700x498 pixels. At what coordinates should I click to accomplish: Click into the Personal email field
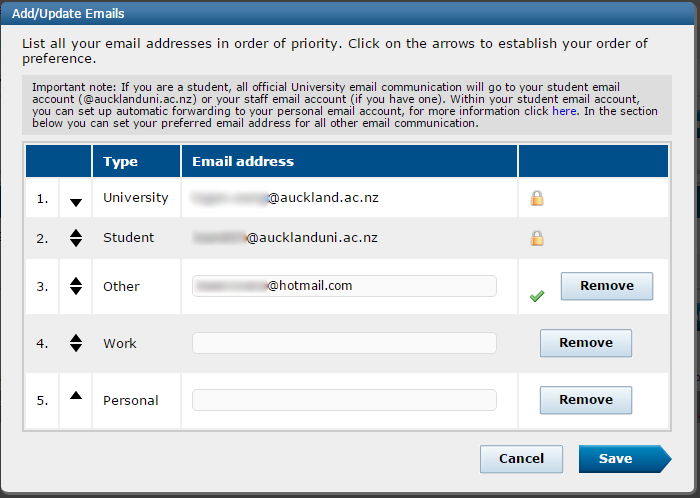344,400
